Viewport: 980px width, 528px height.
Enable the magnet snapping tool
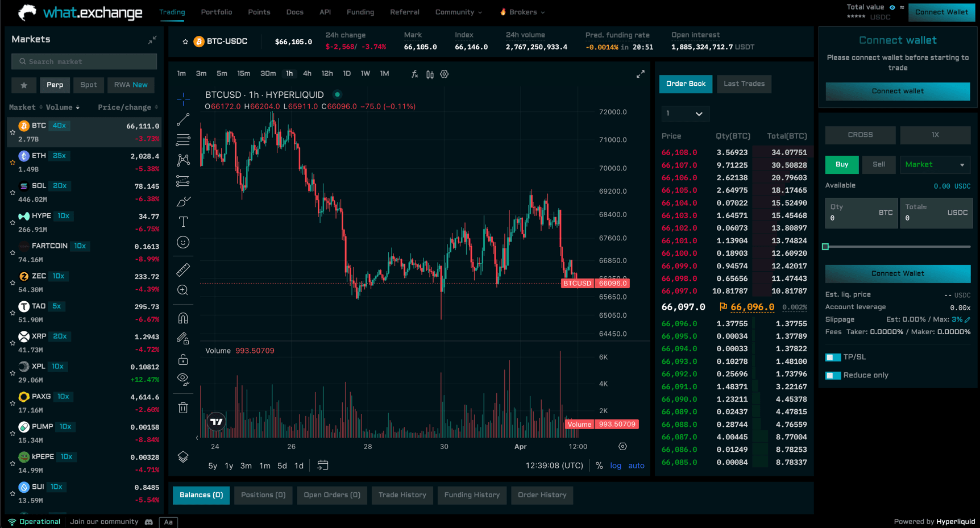[183, 318]
